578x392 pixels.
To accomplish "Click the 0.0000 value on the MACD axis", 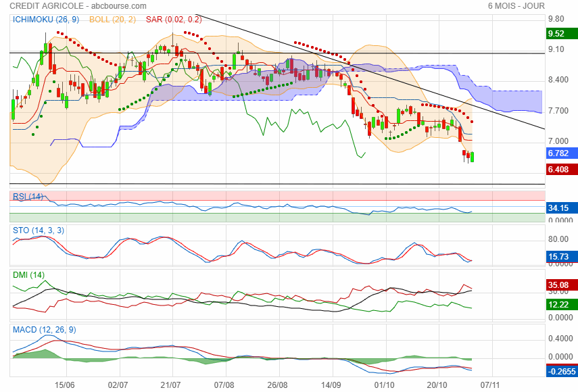I will [560, 357].
